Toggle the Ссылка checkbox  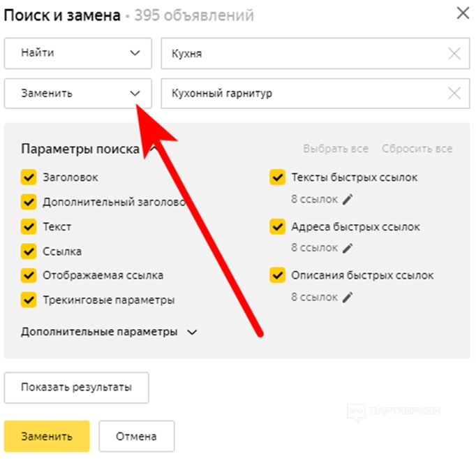(x=29, y=251)
